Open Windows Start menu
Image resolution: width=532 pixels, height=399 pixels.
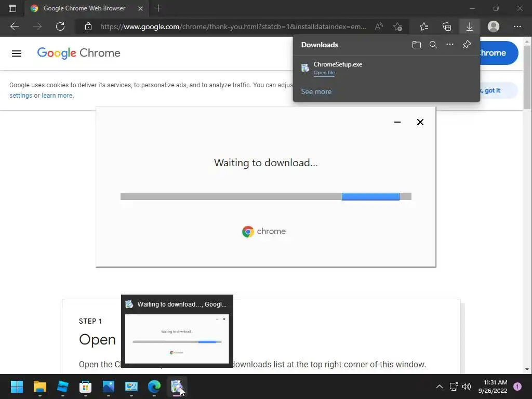click(x=17, y=387)
